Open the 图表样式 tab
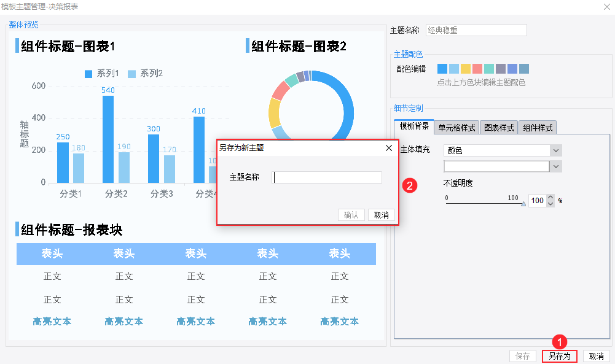The height and width of the screenshot is (364, 615). click(499, 127)
